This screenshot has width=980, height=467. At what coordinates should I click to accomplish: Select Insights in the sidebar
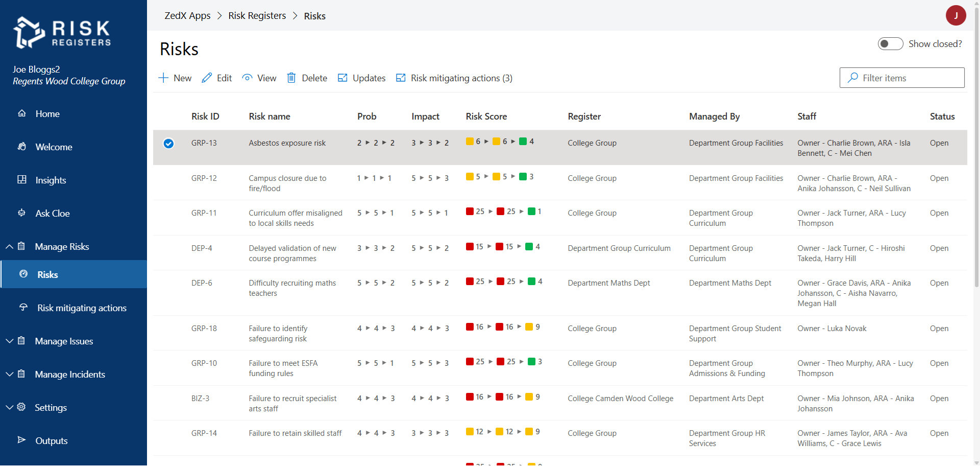[51, 180]
